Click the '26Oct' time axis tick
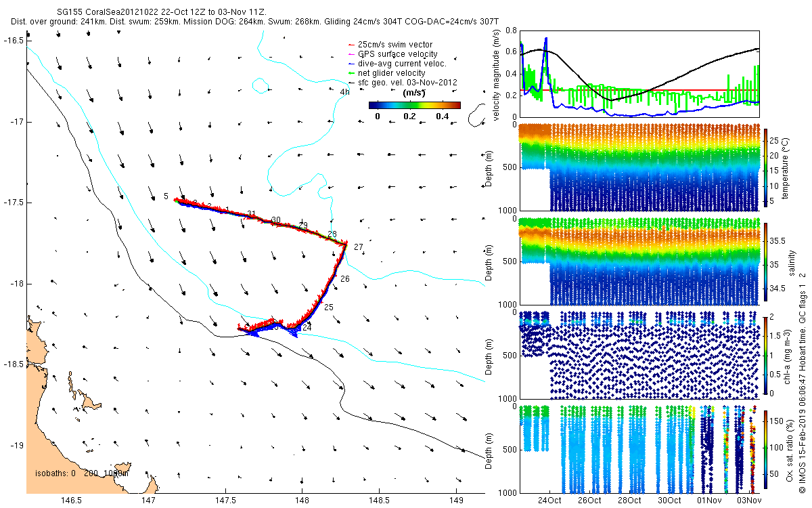 click(589, 500)
